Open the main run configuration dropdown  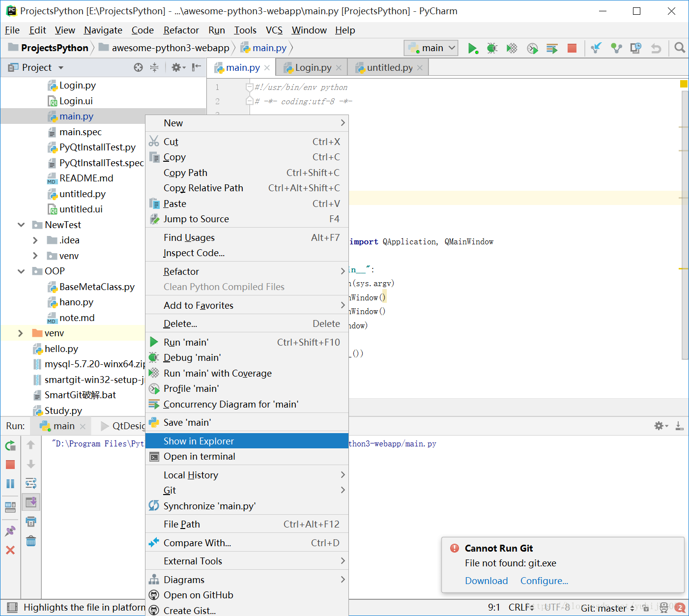[x=431, y=48]
